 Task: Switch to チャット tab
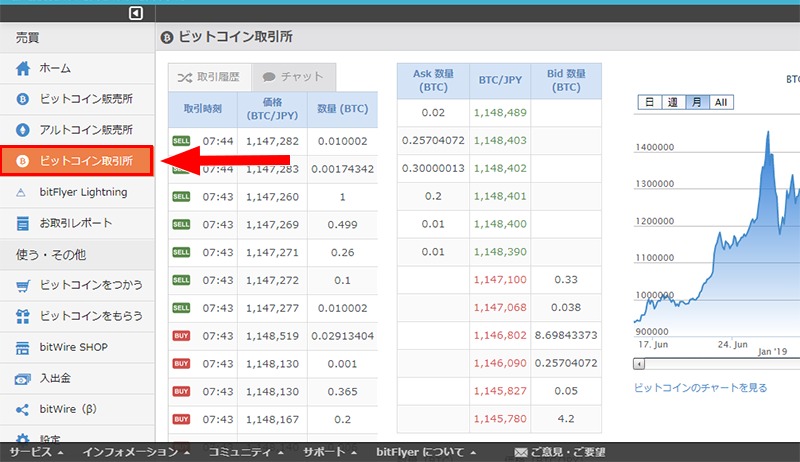pos(293,78)
